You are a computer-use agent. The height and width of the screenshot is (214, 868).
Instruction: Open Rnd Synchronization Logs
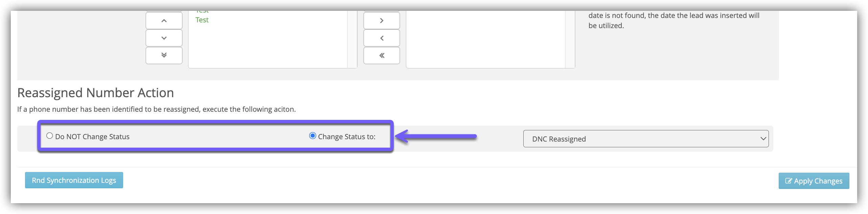(74, 180)
